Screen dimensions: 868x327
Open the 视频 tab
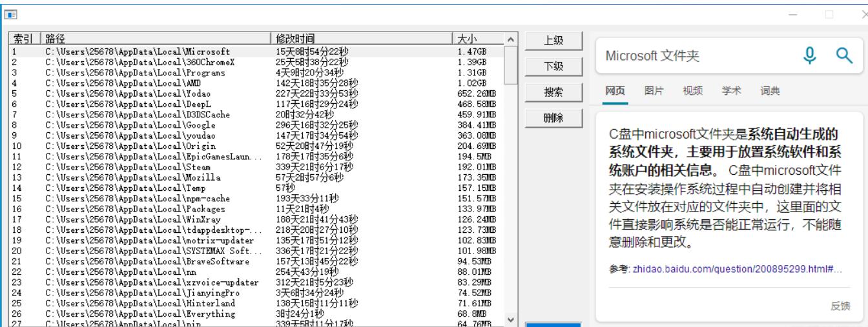tap(692, 91)
